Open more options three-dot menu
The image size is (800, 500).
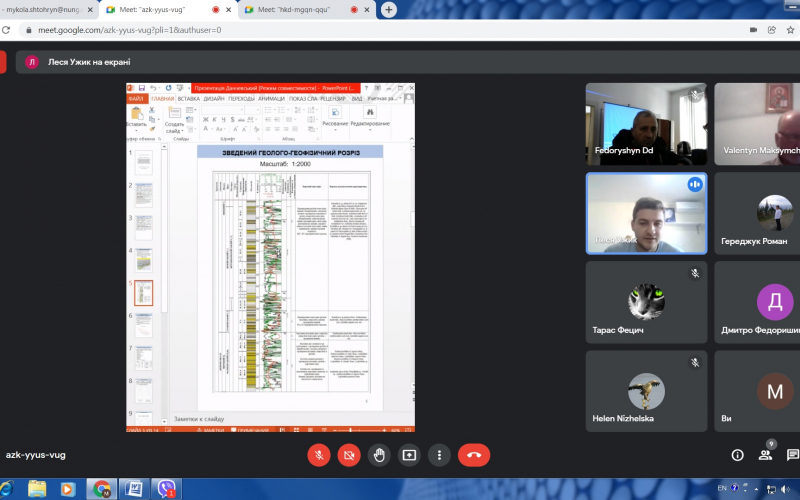point(439,455)
